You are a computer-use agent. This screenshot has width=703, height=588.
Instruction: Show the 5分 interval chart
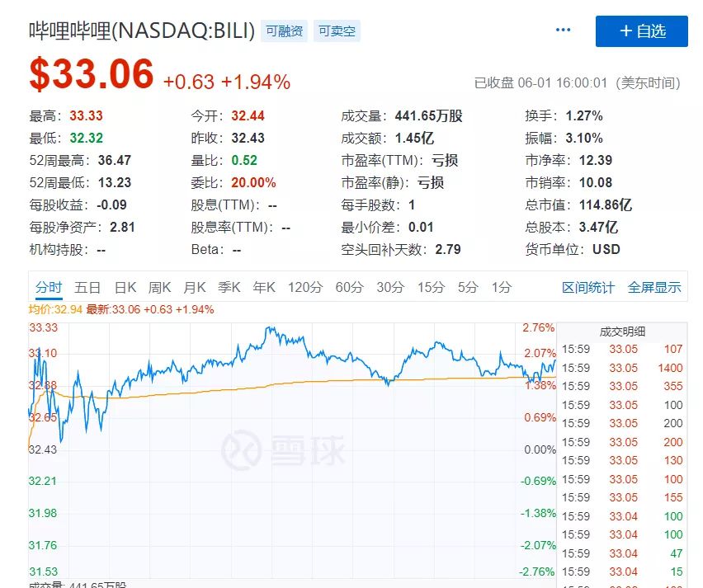[x=468, y=287]
